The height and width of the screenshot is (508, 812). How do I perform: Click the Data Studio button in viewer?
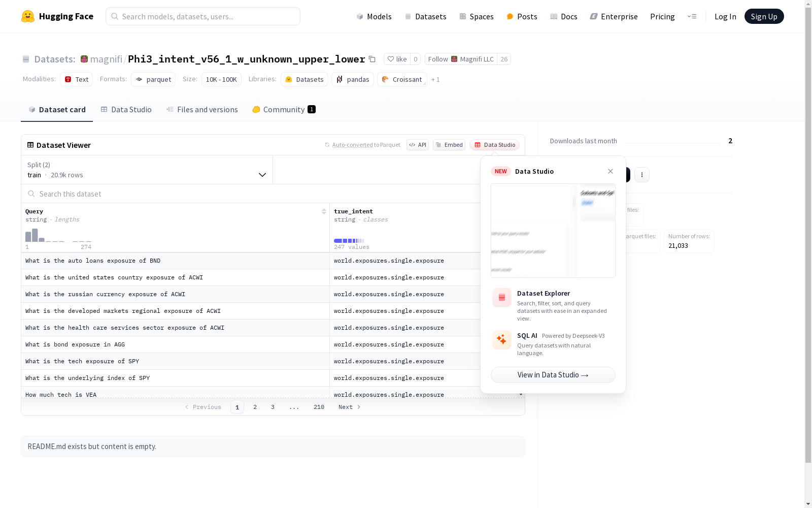[x=494, y=145]
